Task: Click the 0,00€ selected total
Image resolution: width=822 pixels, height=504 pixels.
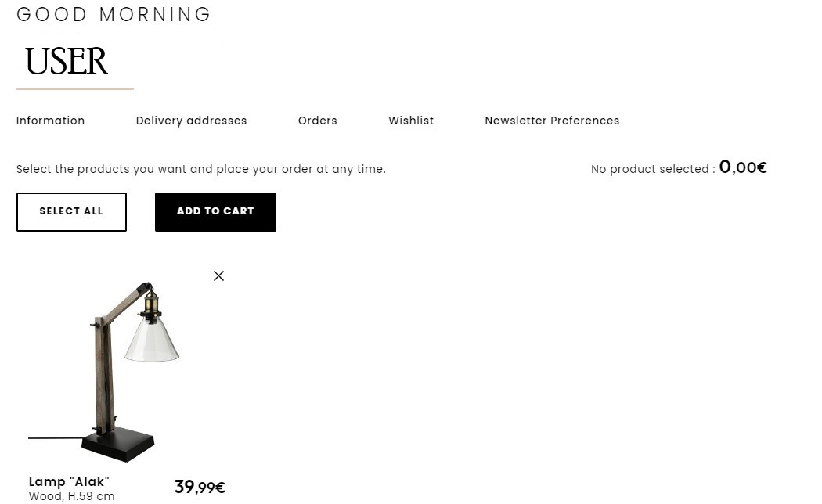Action: [743, 167]
